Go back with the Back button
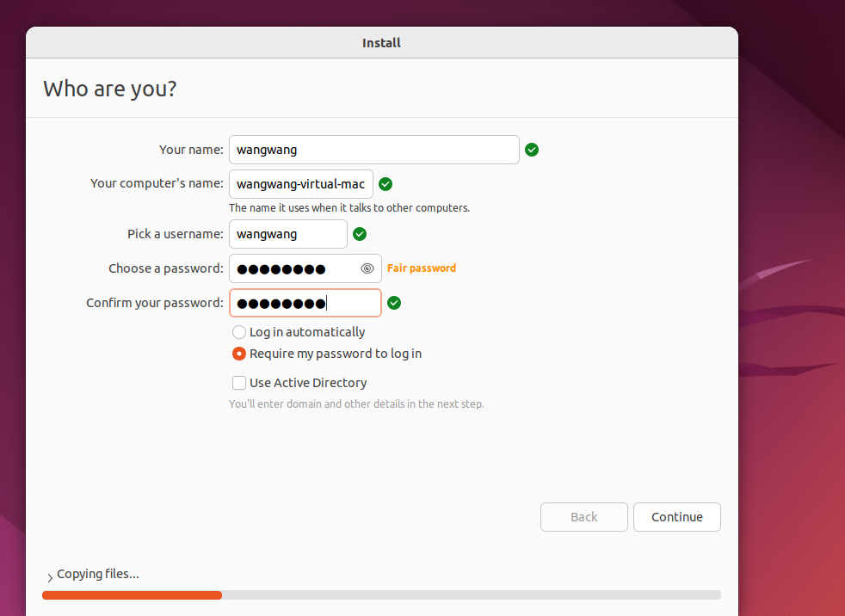This screenshot has height=616, width=845. click(x=584, y=517)
